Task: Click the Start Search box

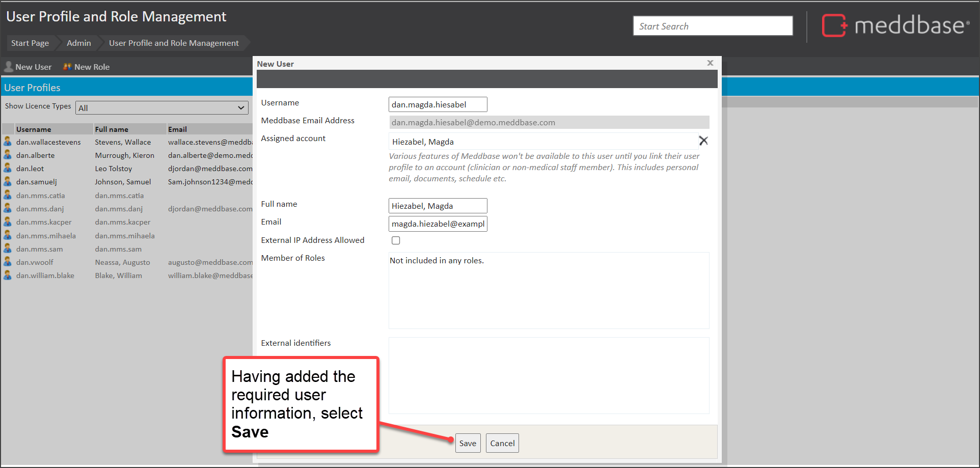Action: [x=713, y=26]
